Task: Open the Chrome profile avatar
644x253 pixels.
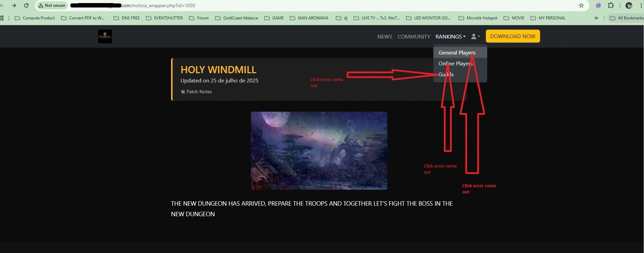Action: click(x=629, y=5)
